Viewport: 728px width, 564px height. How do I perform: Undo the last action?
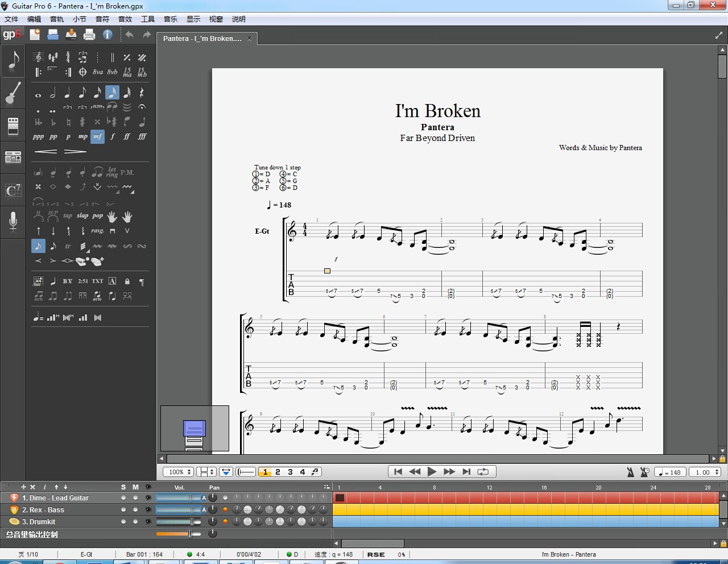pyautogui.click(x=130, y=35)
